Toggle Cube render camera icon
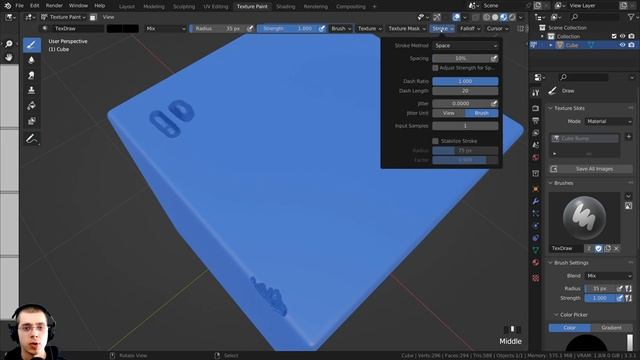 (x=631, y=45)
